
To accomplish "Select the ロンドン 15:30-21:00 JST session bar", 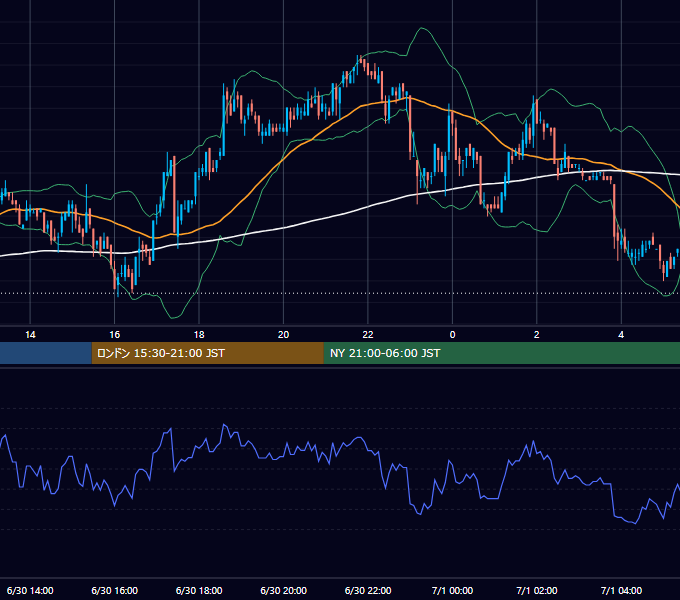I will pos(207,353).
